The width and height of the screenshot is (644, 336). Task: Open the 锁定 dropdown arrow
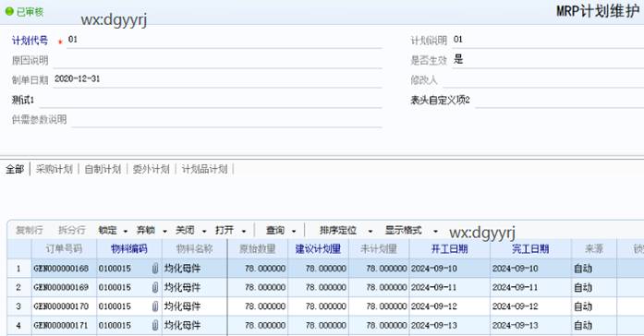126,231
